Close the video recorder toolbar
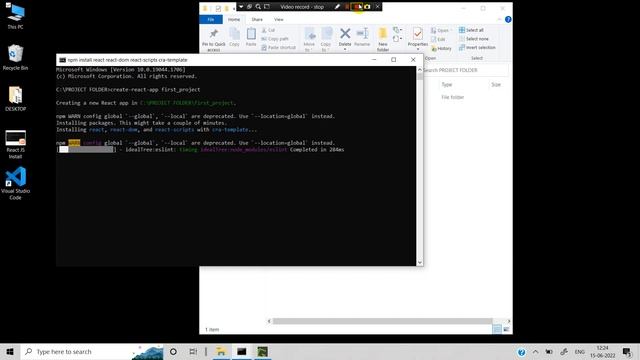The height and width of the screenshot is (360, 640). 378,7
